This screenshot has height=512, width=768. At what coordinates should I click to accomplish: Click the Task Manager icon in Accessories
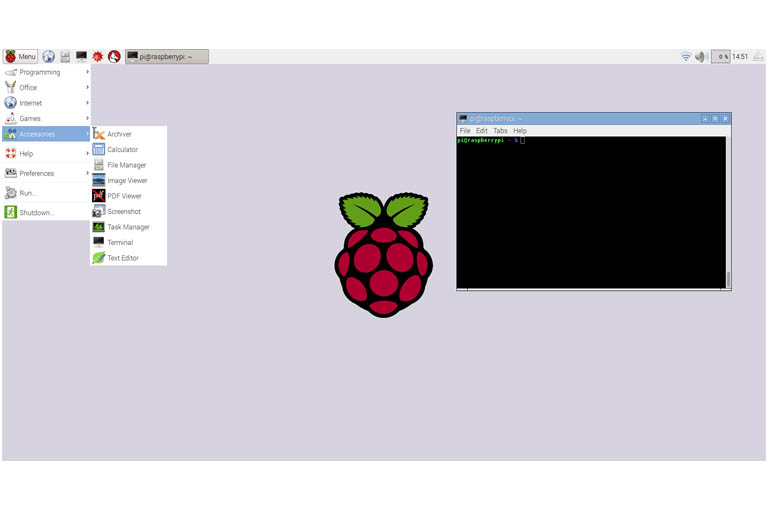(x=98, y=227)
